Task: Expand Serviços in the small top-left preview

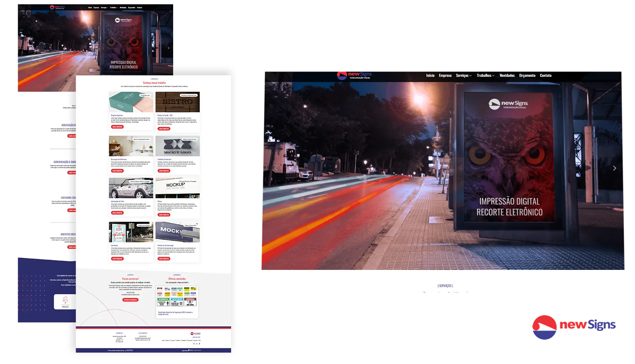Action: point(104,7)
